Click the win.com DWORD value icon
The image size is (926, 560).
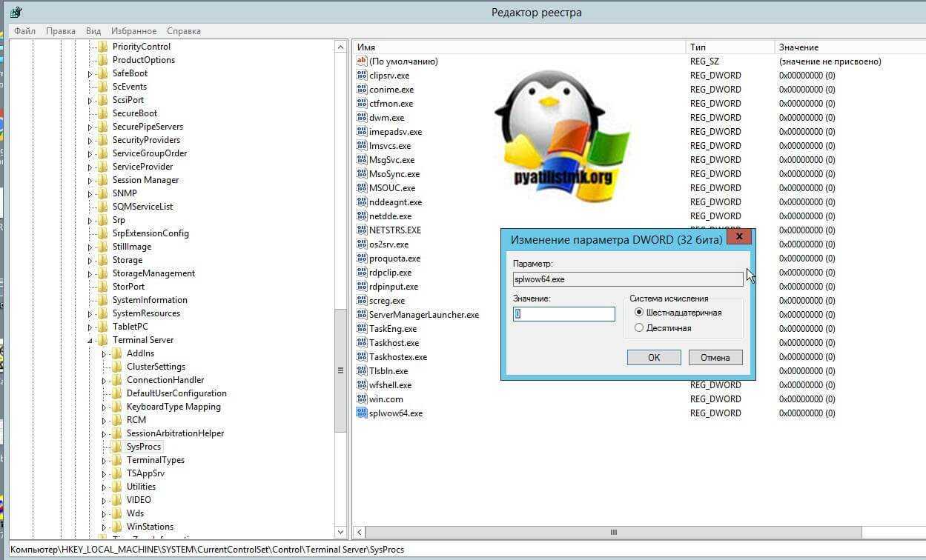click(362, 399)
